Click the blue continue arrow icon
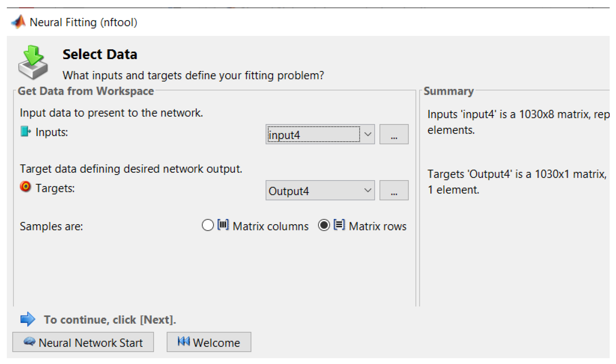Image resolution: width=616 pixels, height=364 pixels. tap(27, 319)
